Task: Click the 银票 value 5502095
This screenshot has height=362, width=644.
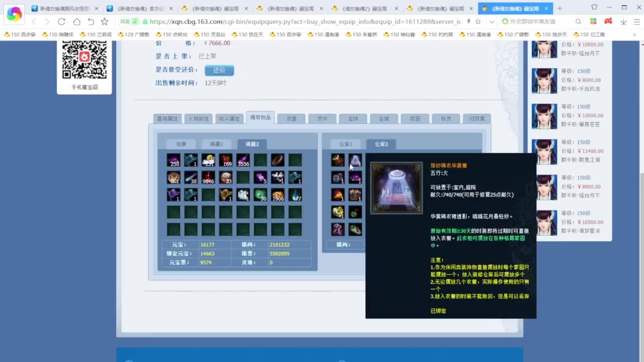Action: (279, 254)
